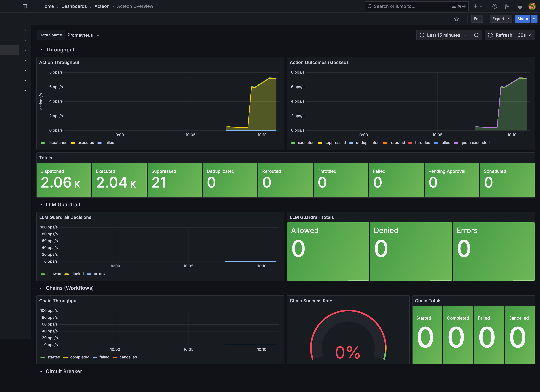Toggle the left navigation sidebar panel
This screenshot has height=392, width=540.
25,6
